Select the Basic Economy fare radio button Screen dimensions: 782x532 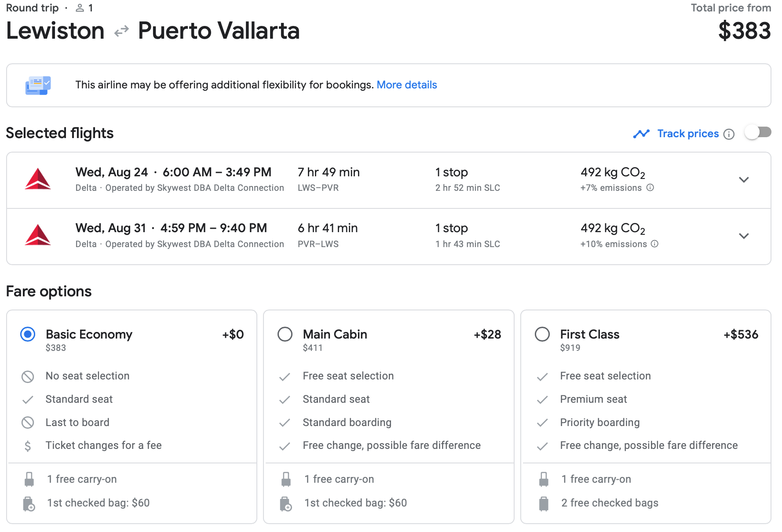pyautogui.click(x=28, y=335)
